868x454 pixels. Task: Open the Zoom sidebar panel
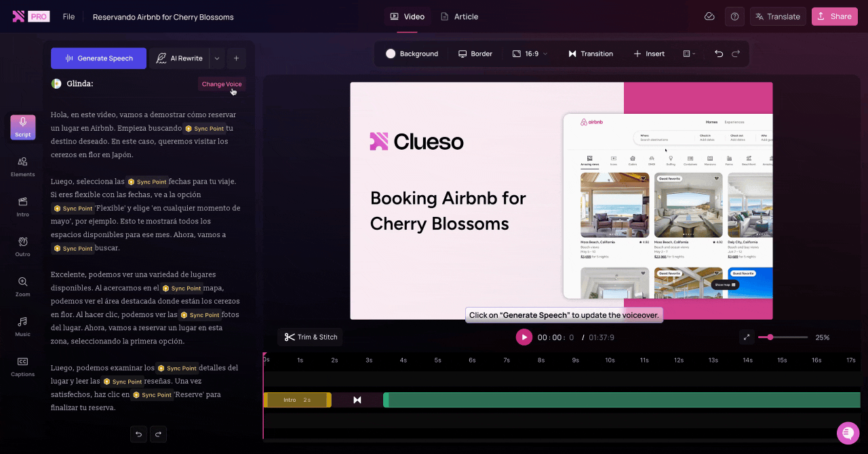point(23,287)
